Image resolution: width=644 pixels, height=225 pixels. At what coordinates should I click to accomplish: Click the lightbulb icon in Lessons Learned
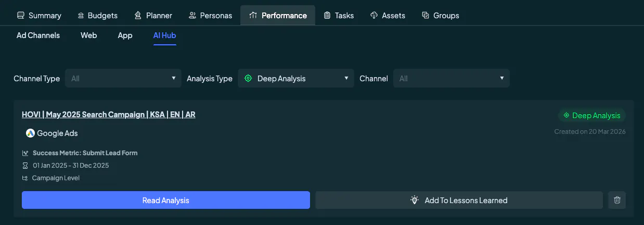tap(415, 200)
